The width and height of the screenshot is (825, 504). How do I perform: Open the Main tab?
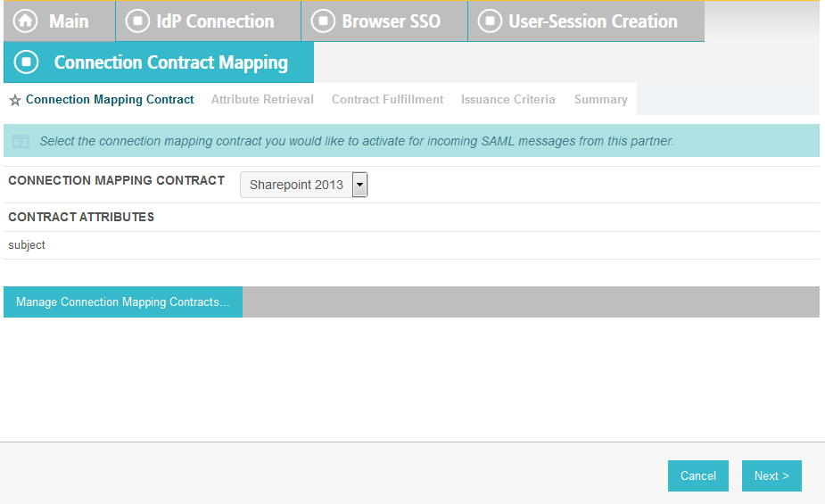tap(60, 21)
